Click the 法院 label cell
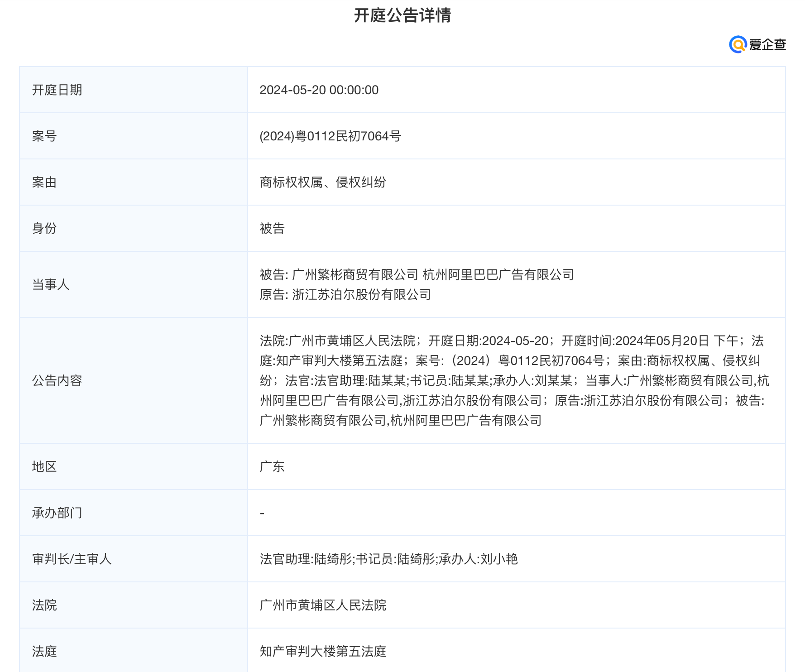 (x=134, y=605)
